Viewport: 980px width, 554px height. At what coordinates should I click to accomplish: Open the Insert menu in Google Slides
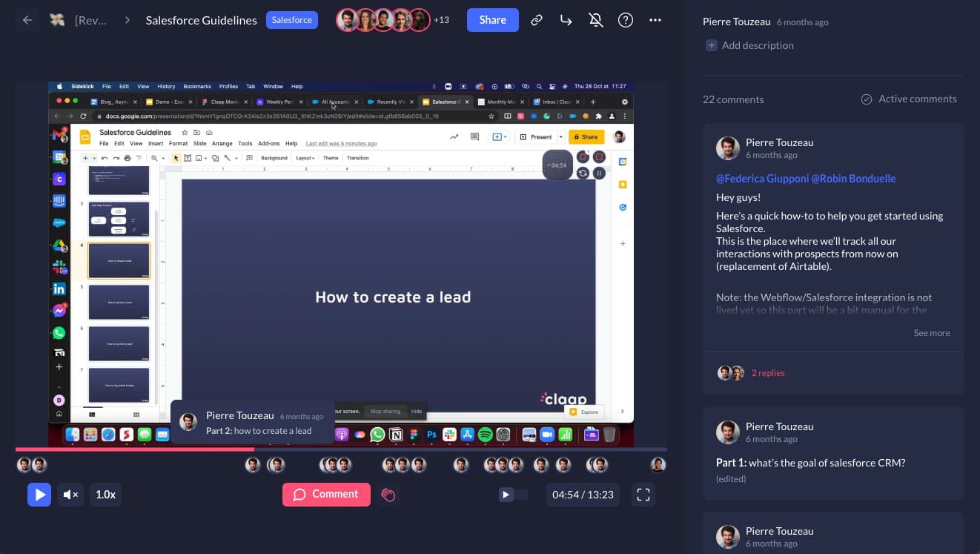coord(156,143)
